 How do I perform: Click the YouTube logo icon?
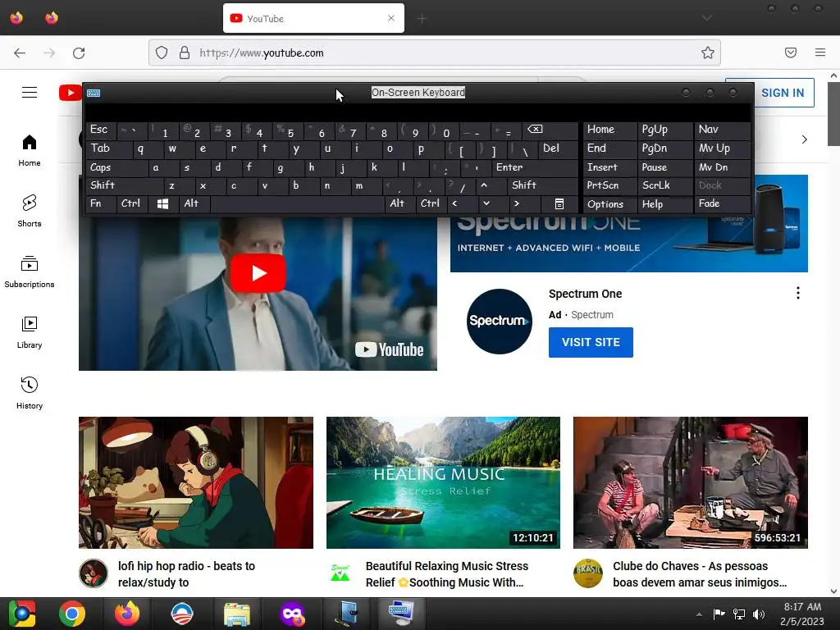(71, 93)
